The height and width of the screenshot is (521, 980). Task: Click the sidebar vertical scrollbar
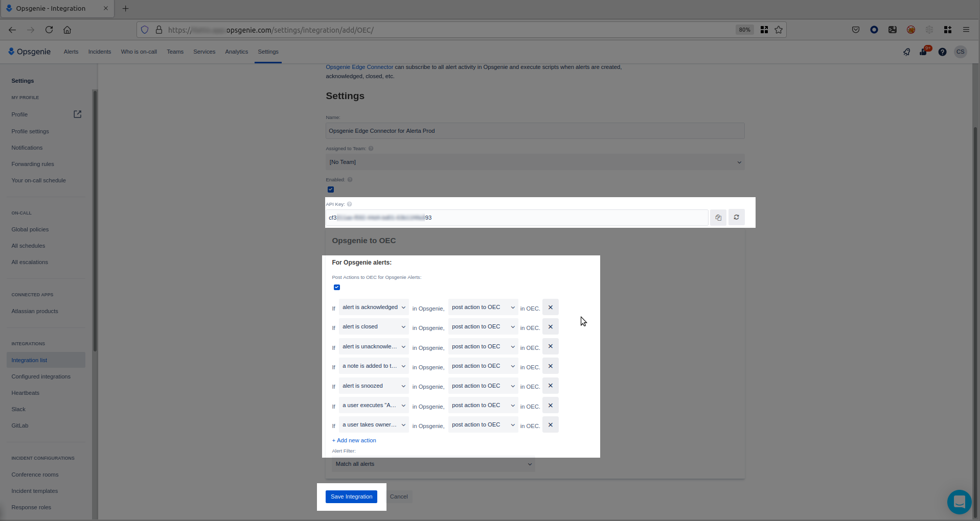(95, 221)
